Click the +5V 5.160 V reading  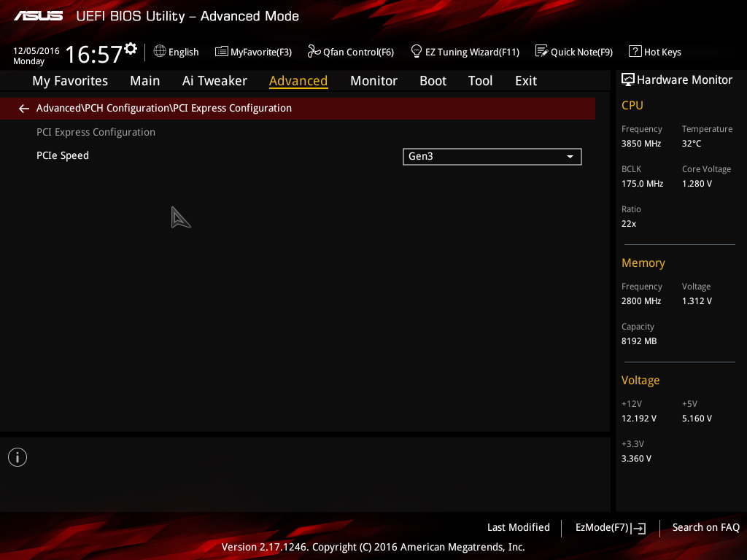pos(697,418)
